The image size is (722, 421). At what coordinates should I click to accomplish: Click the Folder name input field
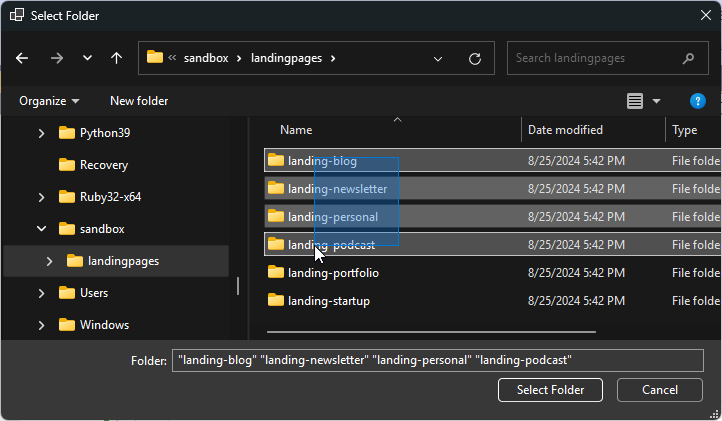[x=438, y=360]
